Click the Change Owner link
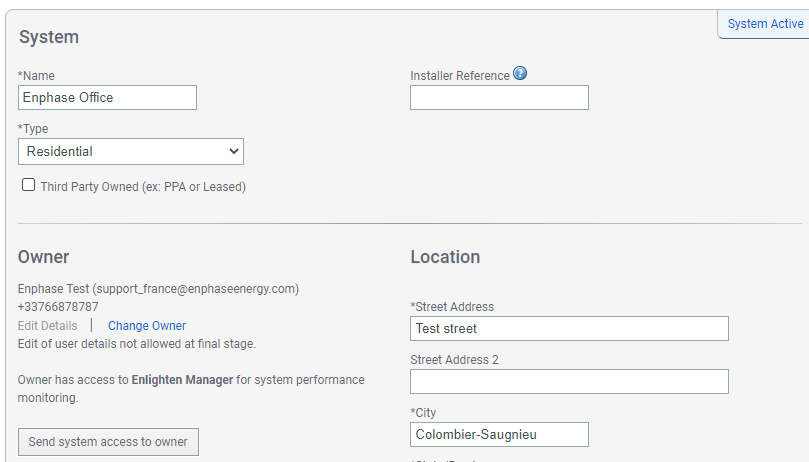809x462 pixels. [x=147, y=326]
